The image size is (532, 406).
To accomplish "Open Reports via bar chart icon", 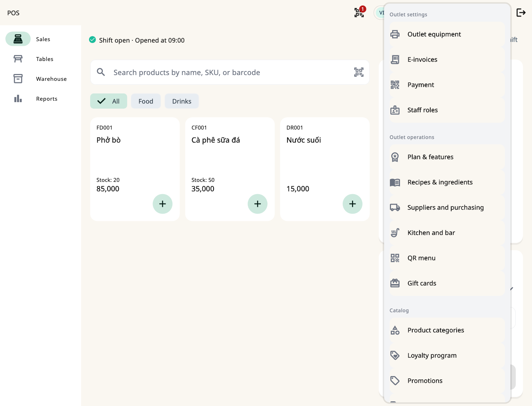I will click(x=18, y=99).
